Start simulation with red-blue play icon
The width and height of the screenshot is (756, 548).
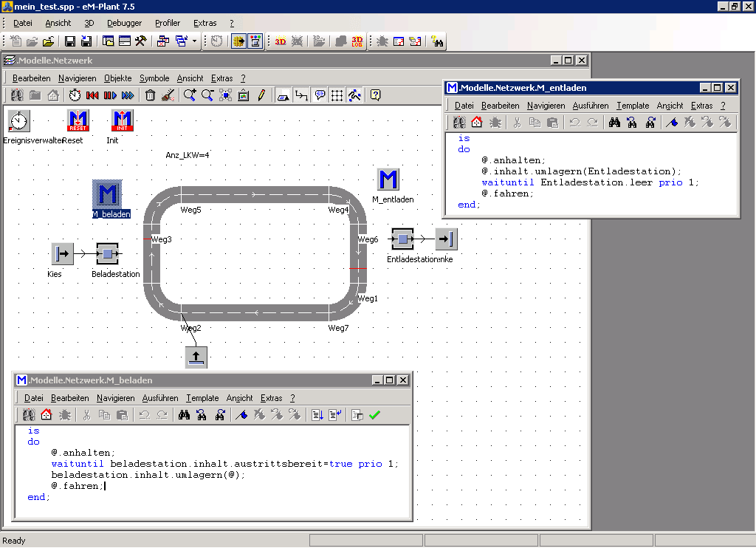(x=110, y=95)
